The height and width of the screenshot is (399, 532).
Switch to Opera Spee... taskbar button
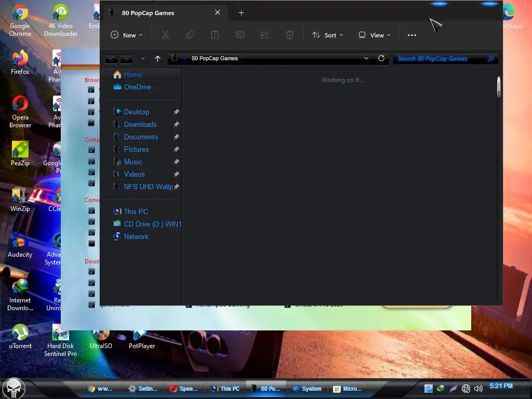click(184, 389)
